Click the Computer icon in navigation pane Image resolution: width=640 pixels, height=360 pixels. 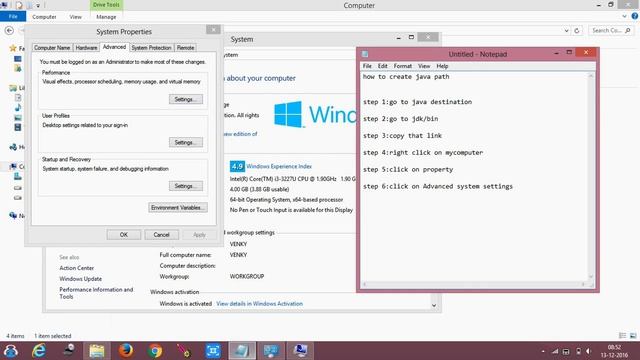13,166
